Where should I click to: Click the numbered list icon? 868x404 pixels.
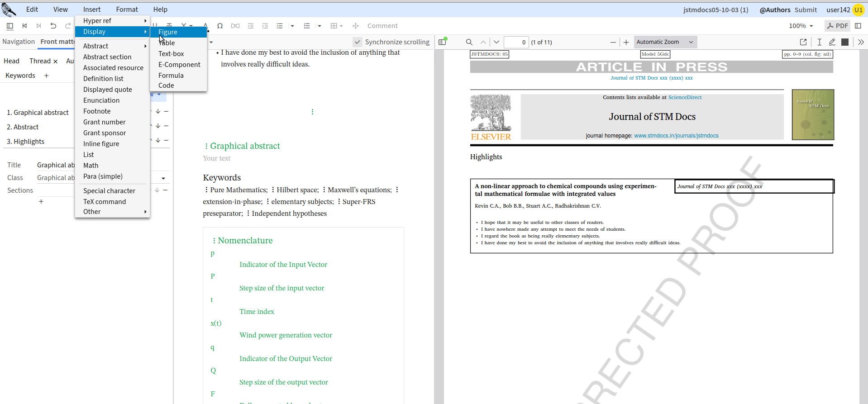307,26
